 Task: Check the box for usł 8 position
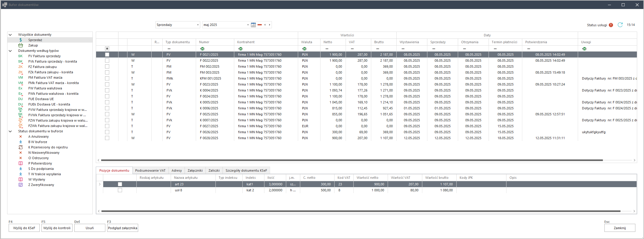120,190
